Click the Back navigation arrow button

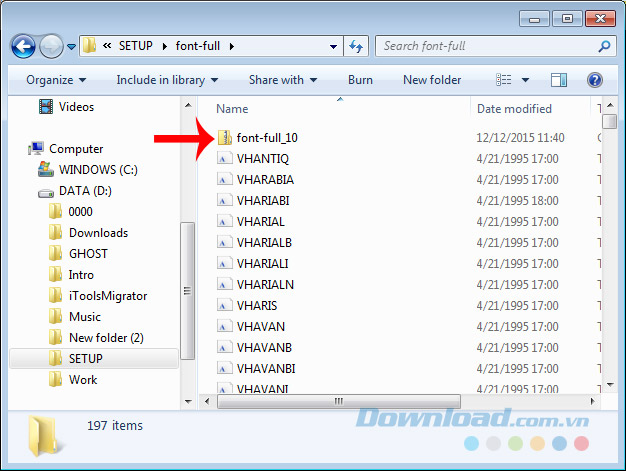click(23, 46)
